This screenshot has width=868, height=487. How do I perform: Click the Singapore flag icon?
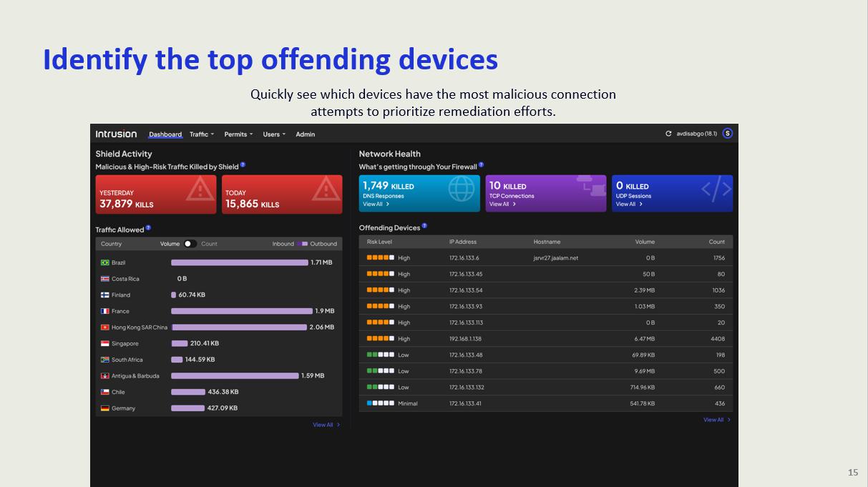pyautogui.click(x=105, y=343)
